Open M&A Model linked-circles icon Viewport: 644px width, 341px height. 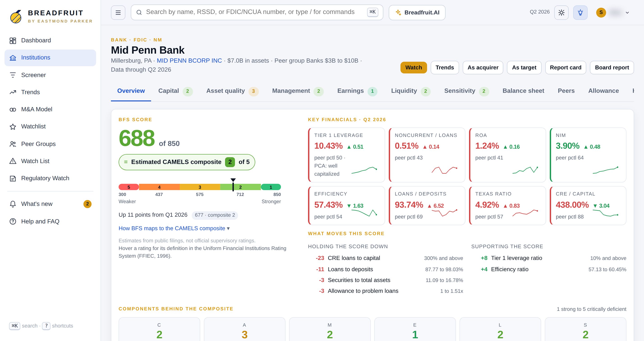[x=13, y=109]
